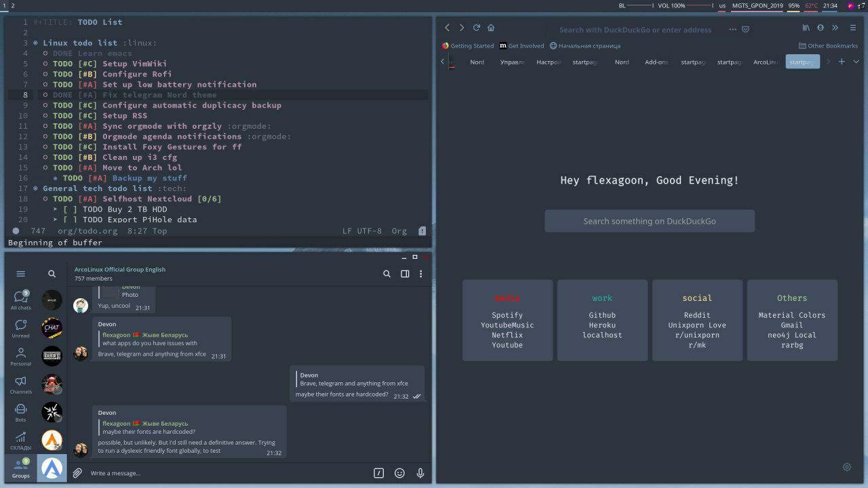Open the selected ArcoLinux chat avatar
This screenshot has height=488, width=868.
tap(52, 468)
